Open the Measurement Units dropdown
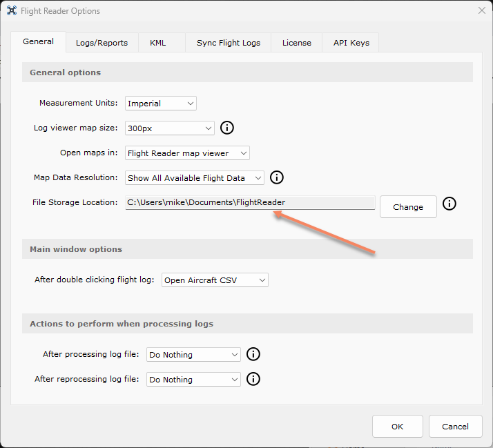The height and width of the screenshot is (448, 493). click(161, 104)
